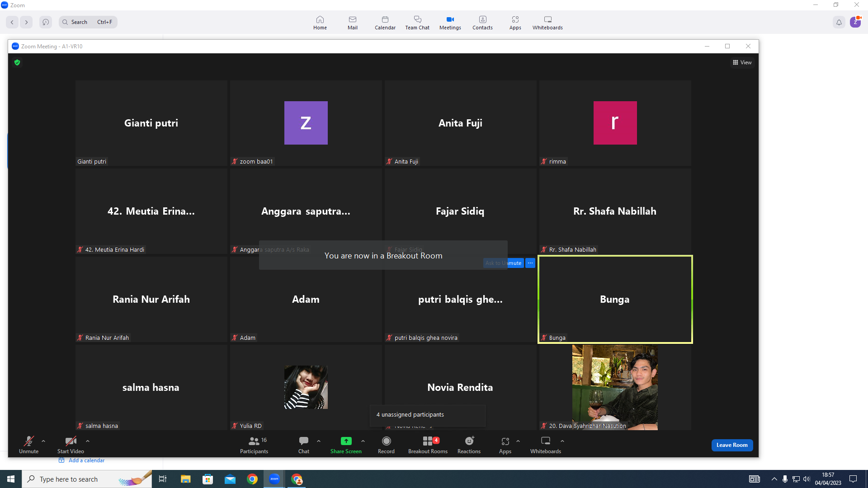Select the 42. Meutia Erina Hardi tile

click(x=151, y=211)
